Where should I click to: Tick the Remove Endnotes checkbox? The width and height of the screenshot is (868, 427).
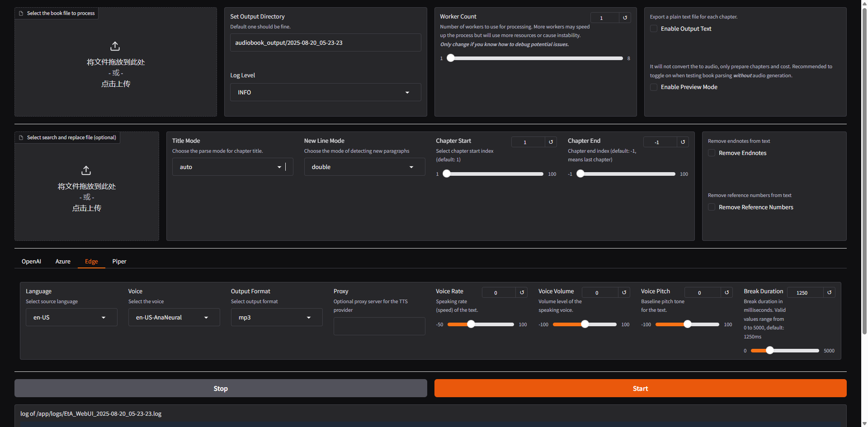tap(712, 153)
